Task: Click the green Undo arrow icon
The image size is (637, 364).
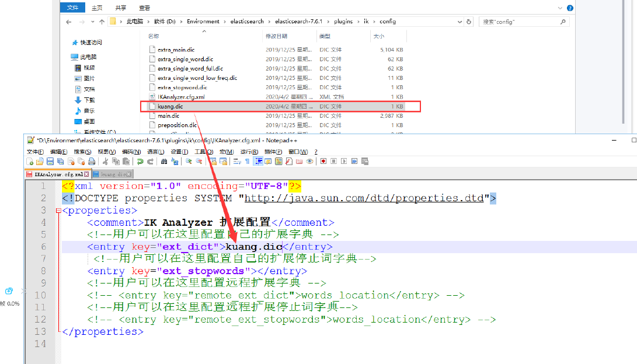Action: [140, 162]
